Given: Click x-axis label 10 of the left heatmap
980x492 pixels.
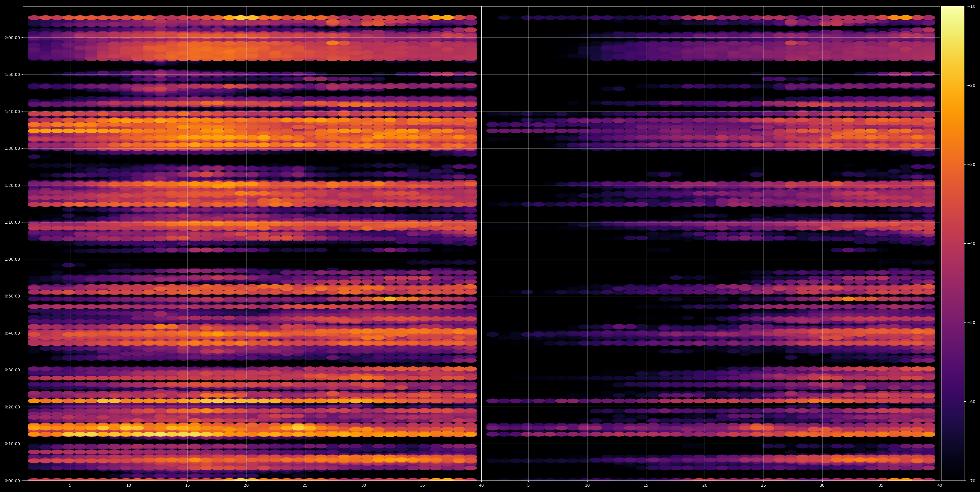Looking at the screenshot, I should tap(129, 486).
